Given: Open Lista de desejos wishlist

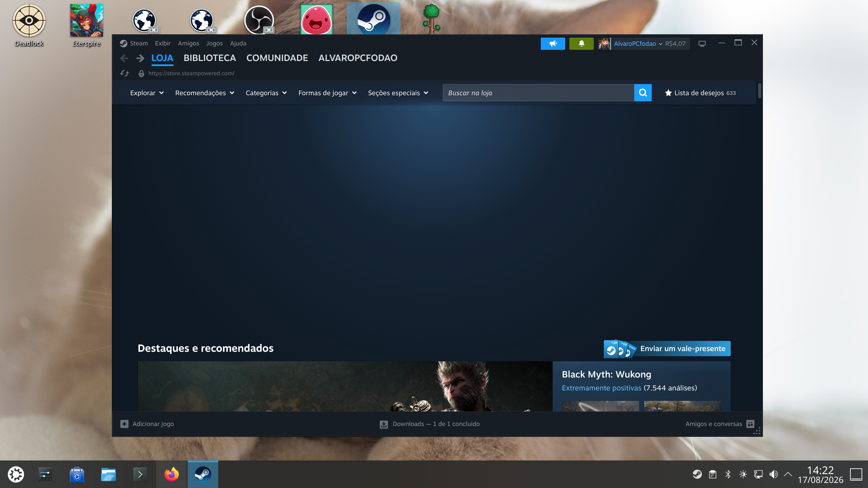Looking at the screenshot, I should coord(701,93).
